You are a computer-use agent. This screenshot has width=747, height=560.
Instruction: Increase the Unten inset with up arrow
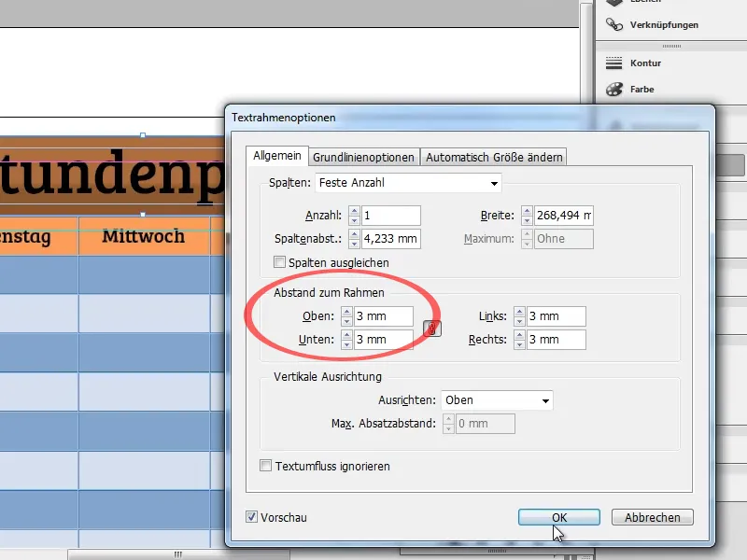(346, 335)
